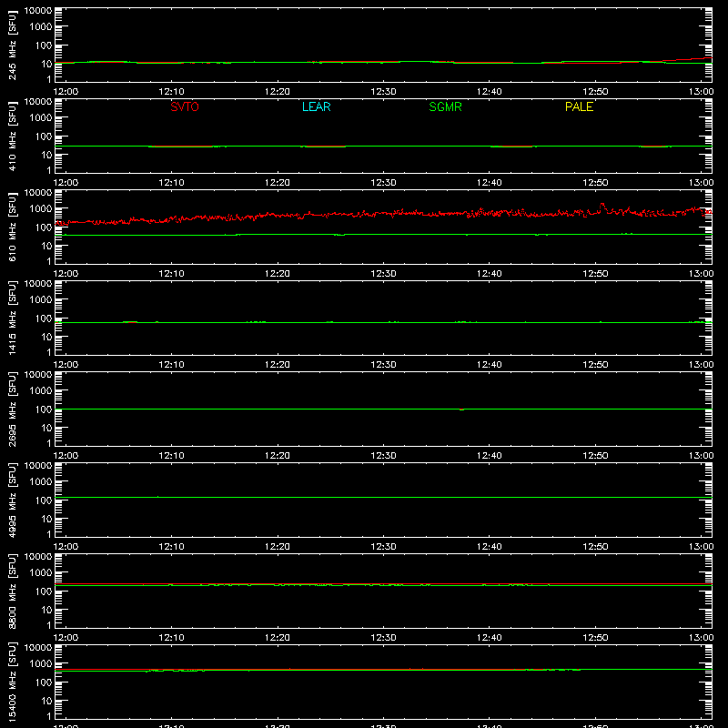This screenshot has height=728, width=728.
Task: Select the 8800 MHz [SFU] axis title
Action: click(x=12, y=591)
